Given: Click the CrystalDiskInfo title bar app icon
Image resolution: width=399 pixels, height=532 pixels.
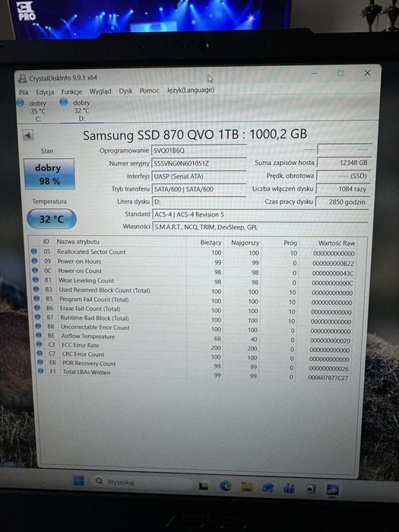Looking at the screenshot, I should pyautogui.click(x=22, y=79).
